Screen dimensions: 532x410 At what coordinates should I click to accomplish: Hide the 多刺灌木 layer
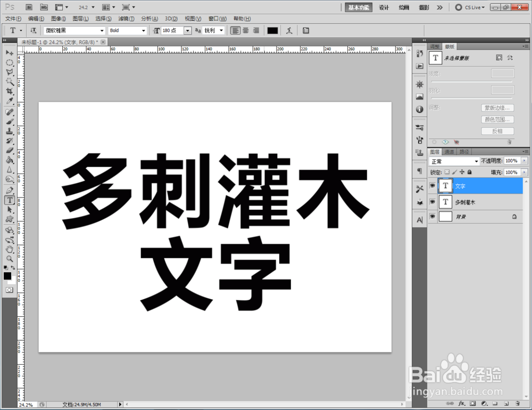(432, 202)
